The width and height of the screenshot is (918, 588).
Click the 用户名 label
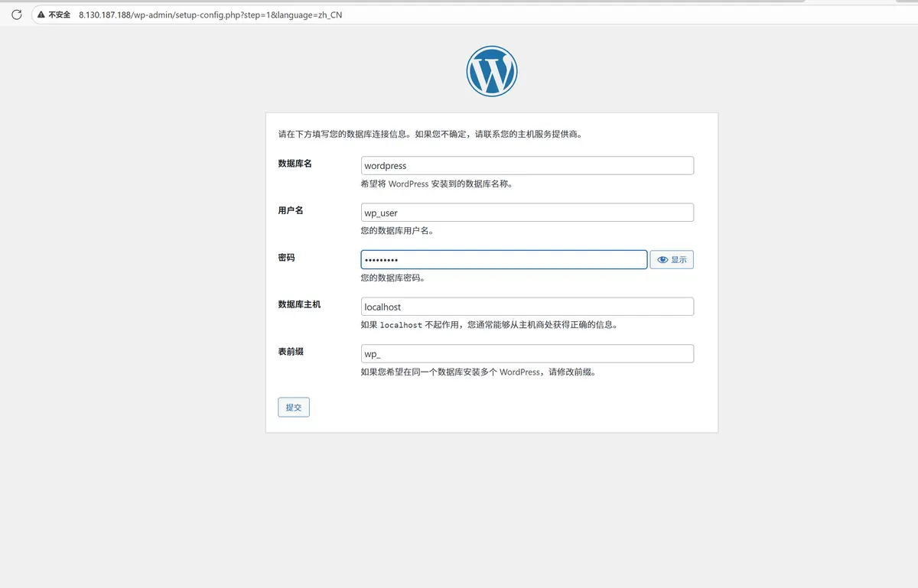point(291,210)
